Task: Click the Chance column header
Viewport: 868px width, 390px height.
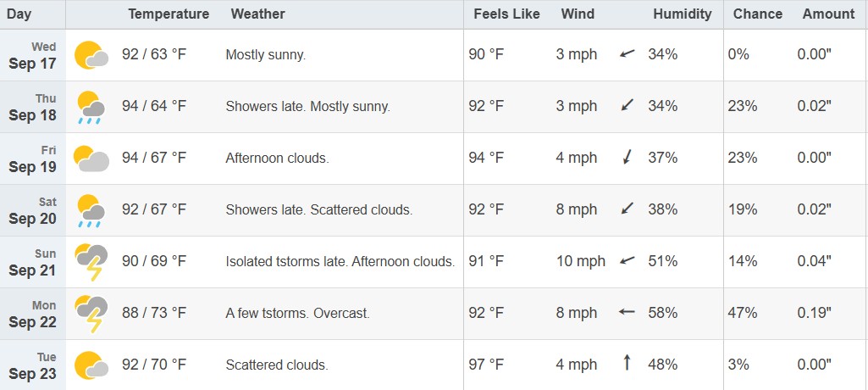Action: [757, 14]
